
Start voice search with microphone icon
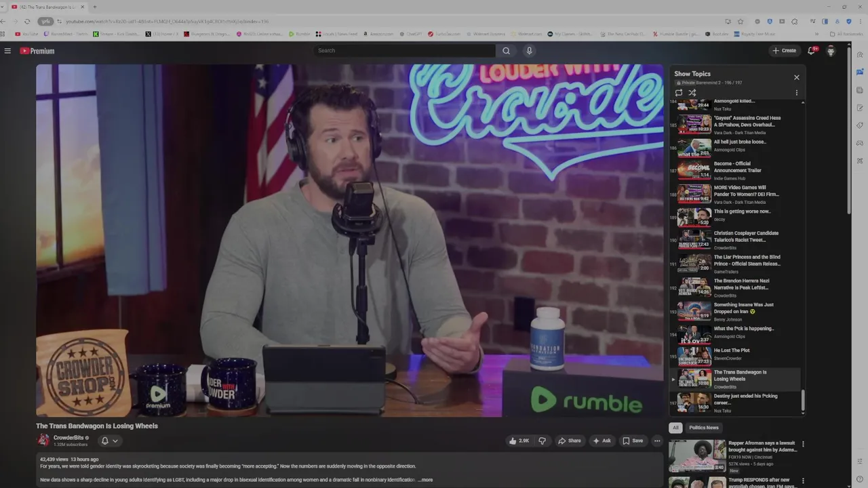530,50
